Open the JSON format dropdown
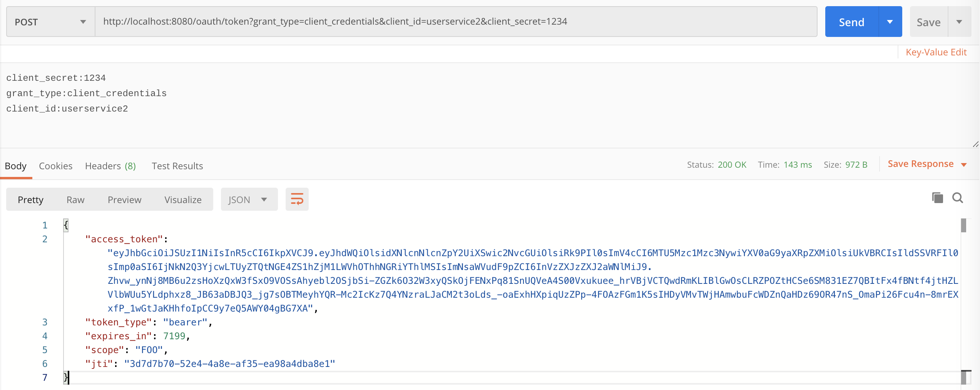The image size is (980, 390). point(249,200)
